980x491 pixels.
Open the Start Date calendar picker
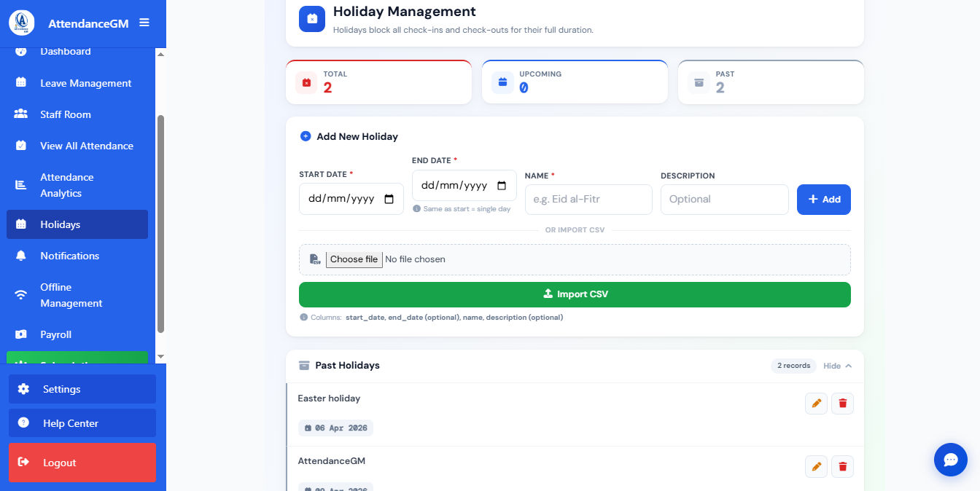click(x=389, y=199)
